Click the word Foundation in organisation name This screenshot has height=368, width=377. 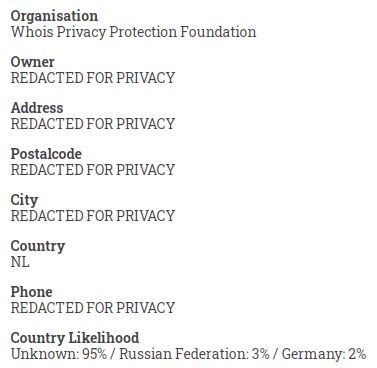218,32
